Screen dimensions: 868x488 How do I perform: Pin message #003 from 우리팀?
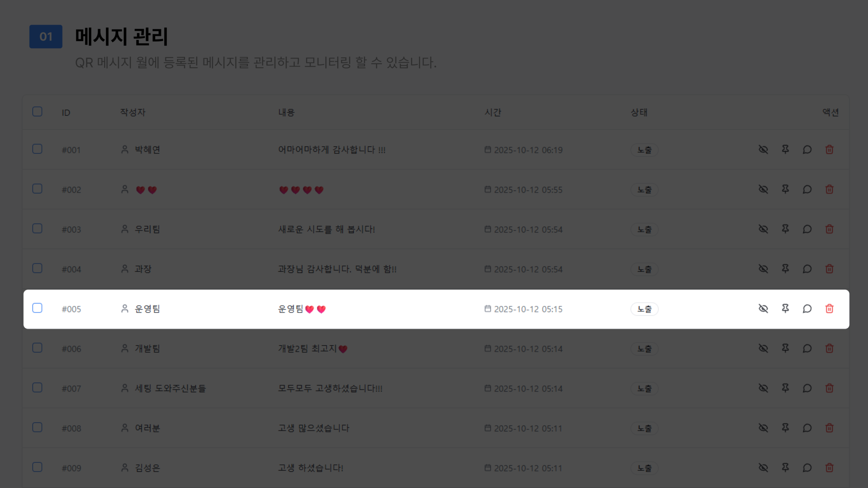(x=785, y=229)
